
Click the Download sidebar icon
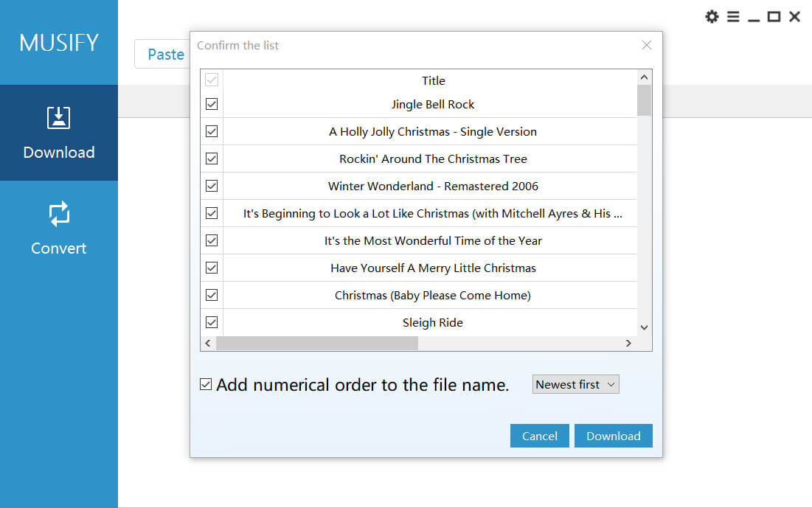(x=58, y=118)
